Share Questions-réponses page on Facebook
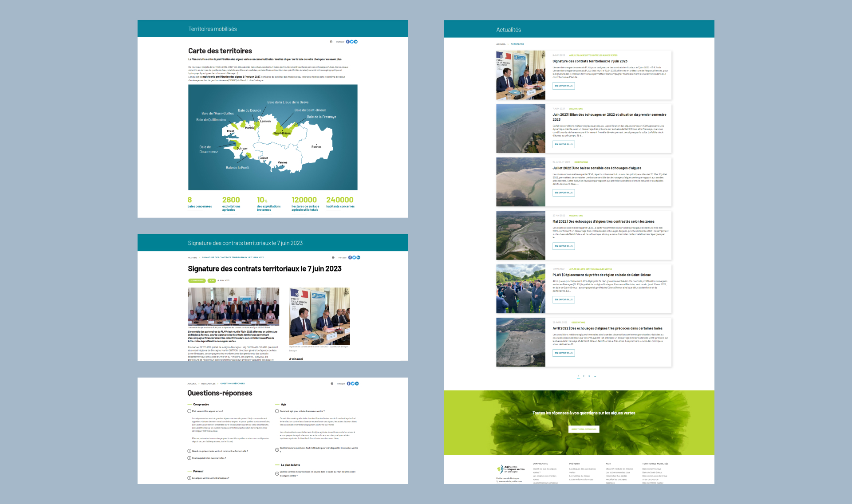 click(x=349, y=384)
